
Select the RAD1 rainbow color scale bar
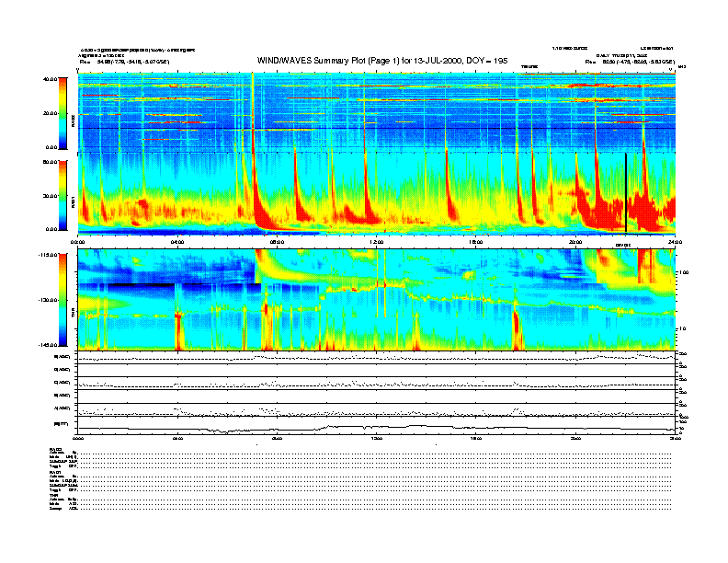63,195
